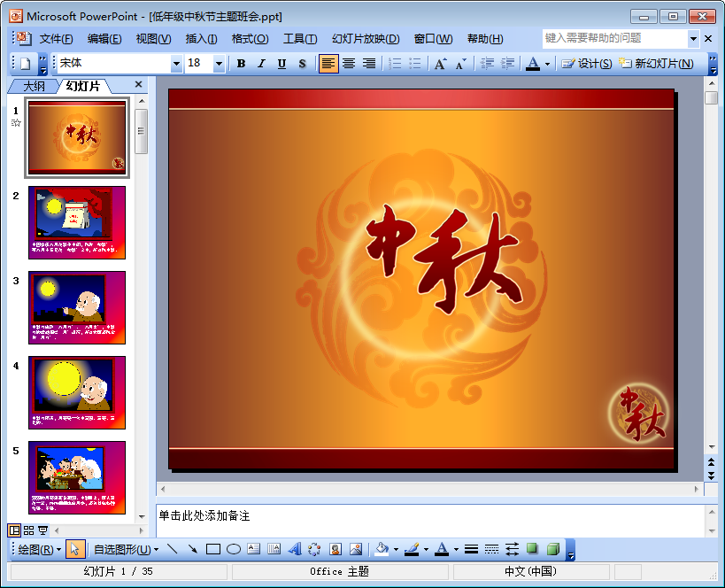Screen dimensions: 725x588
Task: Click the notes area to add notes
Action: [x=430, y=521]
